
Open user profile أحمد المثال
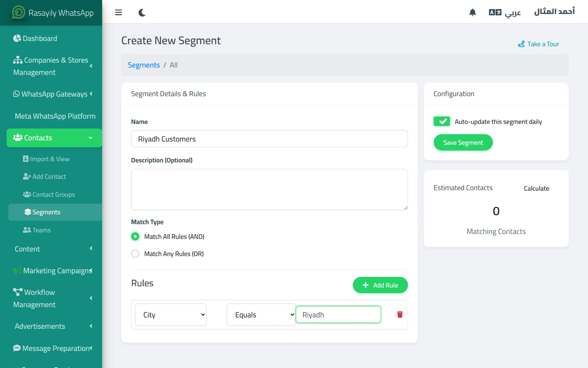[x=554, y=12]
